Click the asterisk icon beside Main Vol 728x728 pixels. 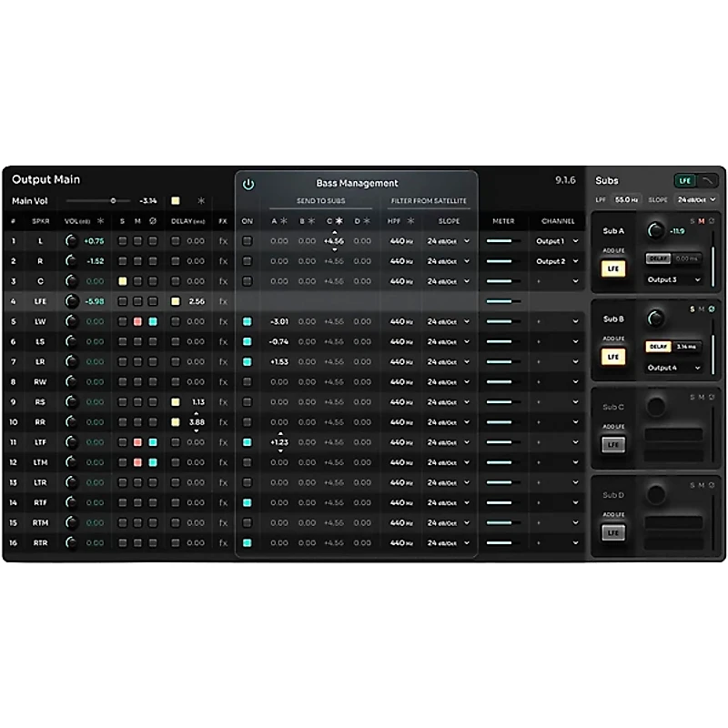[x=200, y=201]
